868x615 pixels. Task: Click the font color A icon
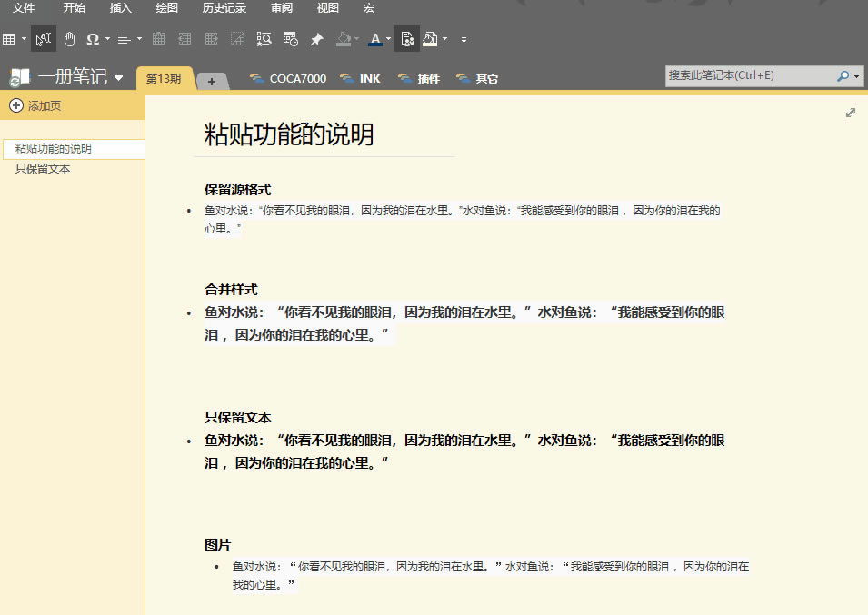374,39
